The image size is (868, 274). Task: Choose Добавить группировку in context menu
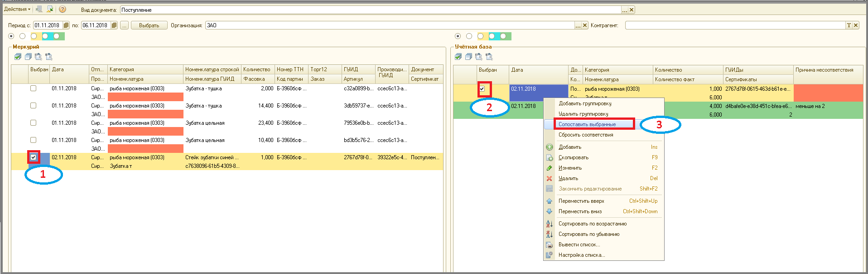603,103
